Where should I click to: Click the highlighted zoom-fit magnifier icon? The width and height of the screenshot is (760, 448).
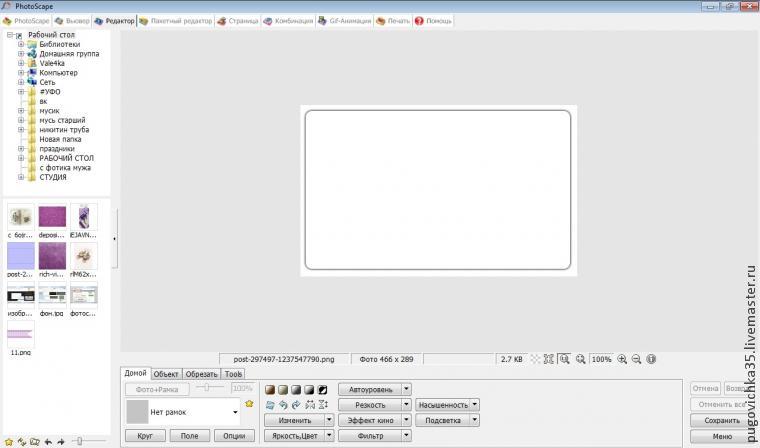click(x=564, y=359)
